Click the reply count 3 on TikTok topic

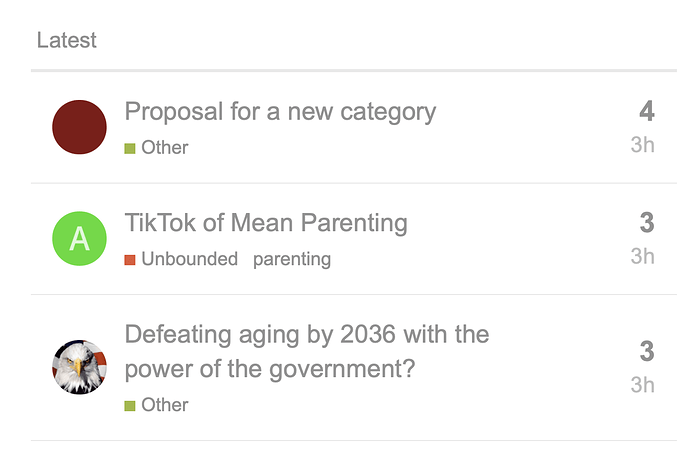[647, 223]
